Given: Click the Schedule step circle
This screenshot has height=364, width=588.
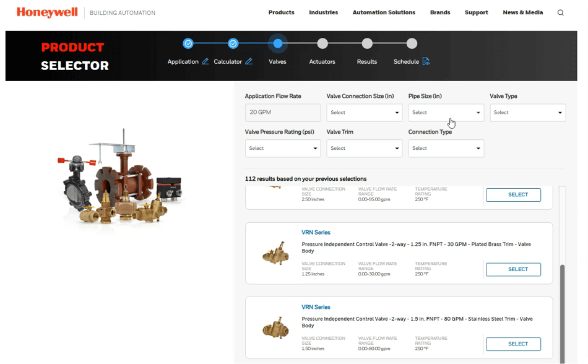Looking at the screenshot, I should tap(412, 43).
